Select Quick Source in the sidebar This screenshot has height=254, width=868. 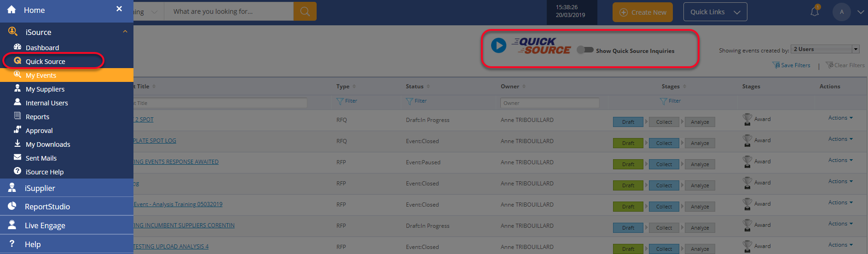pos(45,61)
